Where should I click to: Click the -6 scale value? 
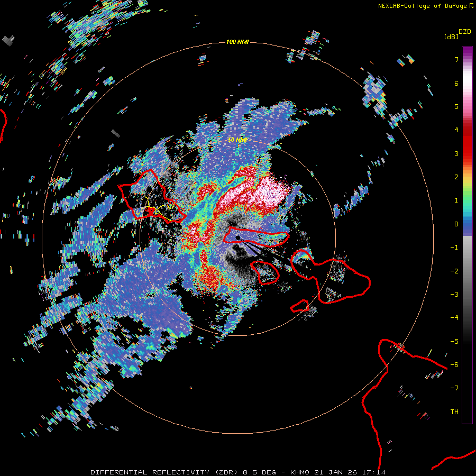(x=454, y=365)
